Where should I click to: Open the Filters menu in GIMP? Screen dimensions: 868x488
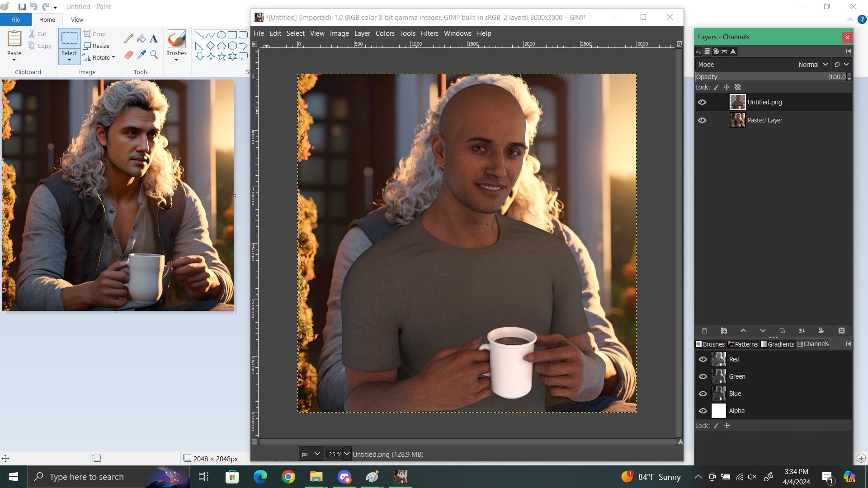(429, 33)
